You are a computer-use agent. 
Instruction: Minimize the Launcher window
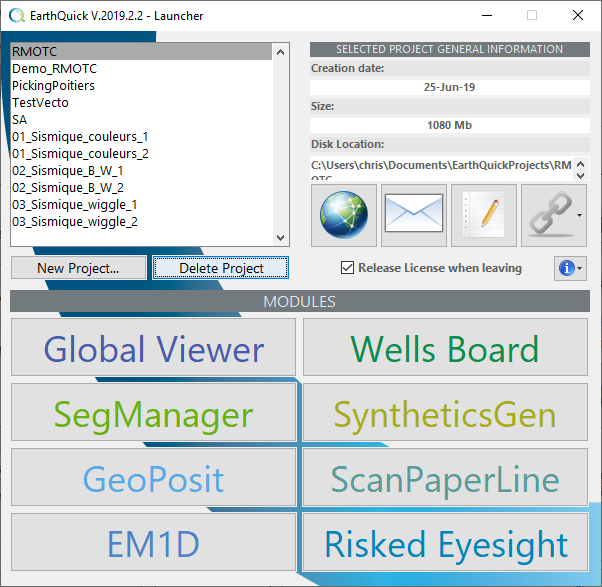point(487,15)
